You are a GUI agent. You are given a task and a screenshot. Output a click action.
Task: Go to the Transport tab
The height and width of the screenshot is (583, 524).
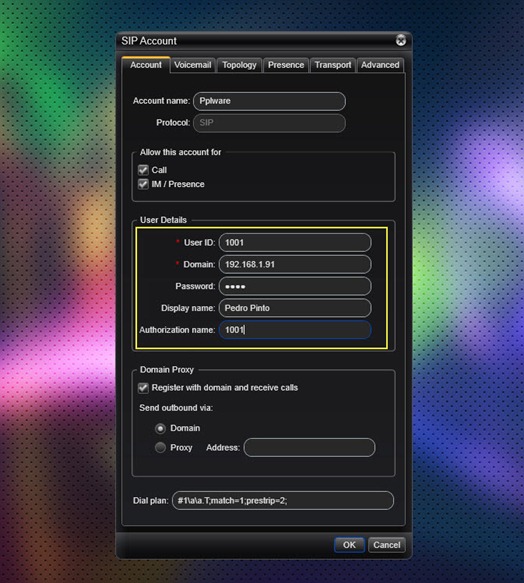pos(333,65)
